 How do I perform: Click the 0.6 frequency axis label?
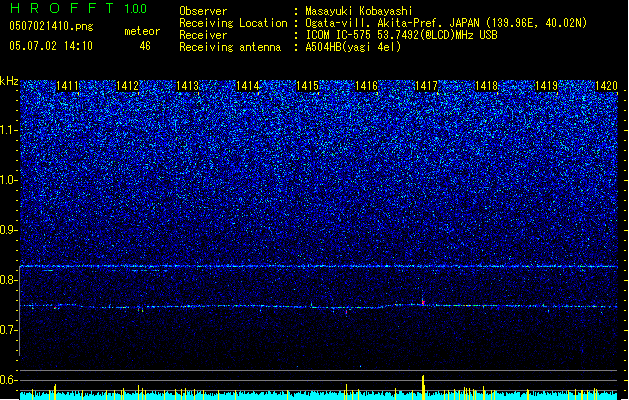point(9,380)
